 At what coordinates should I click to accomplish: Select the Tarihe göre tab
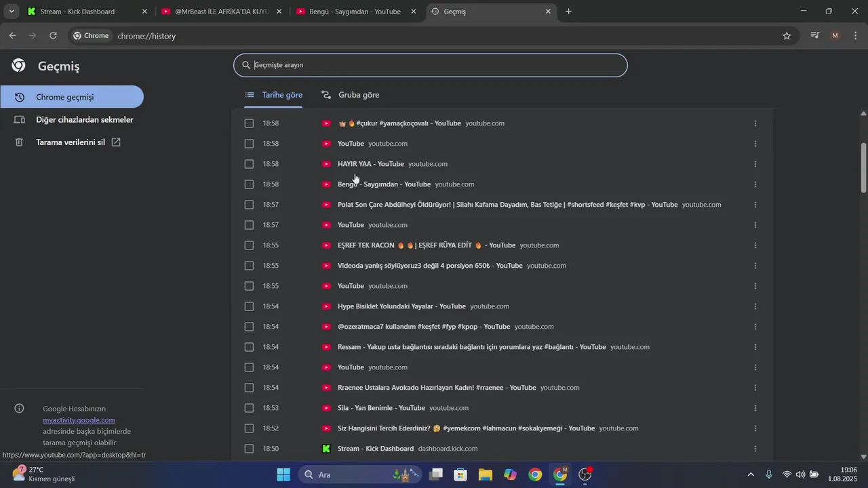coord(274,95)
